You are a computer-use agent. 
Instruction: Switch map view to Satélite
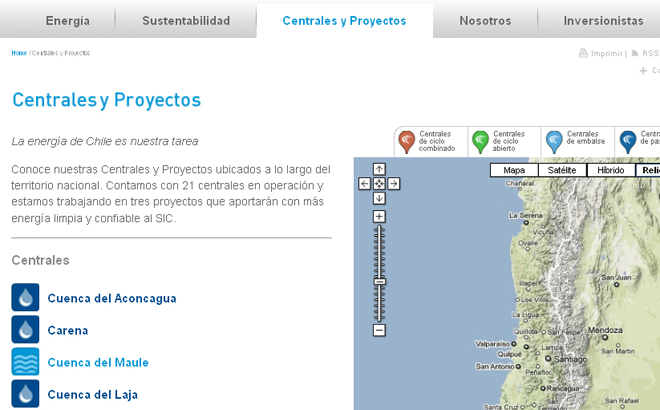click(x=562, y=170)
